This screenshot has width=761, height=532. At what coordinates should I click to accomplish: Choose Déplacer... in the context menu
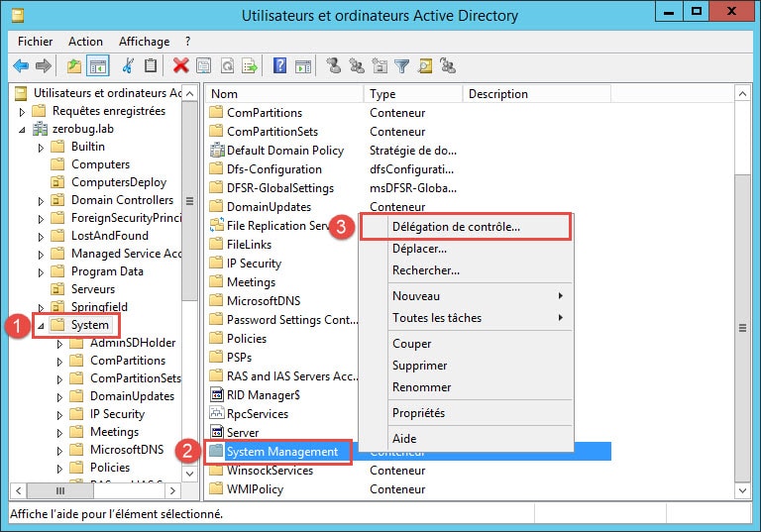(466, 249)
